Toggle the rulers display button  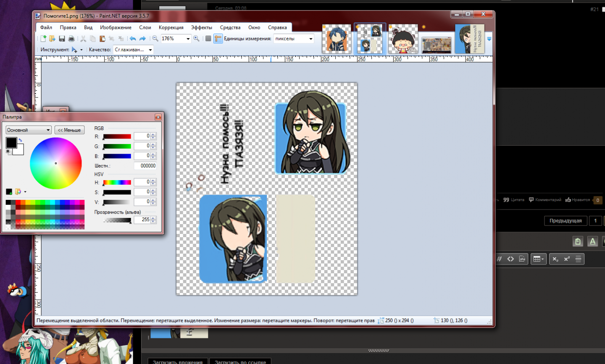pos(218,39)
